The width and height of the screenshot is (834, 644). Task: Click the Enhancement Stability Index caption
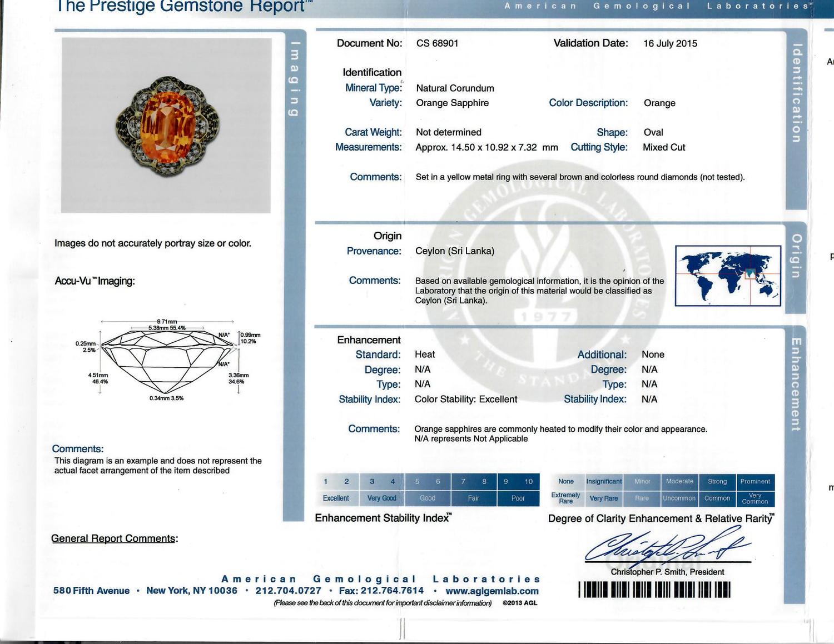[383, 518]
